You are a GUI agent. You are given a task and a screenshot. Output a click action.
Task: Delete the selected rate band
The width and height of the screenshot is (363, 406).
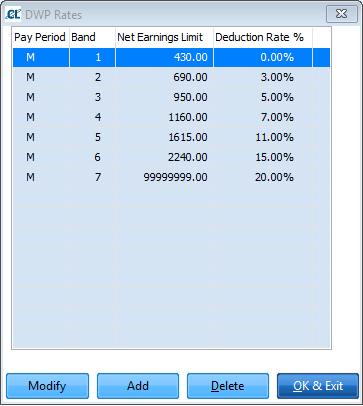(x=228, y=386)
